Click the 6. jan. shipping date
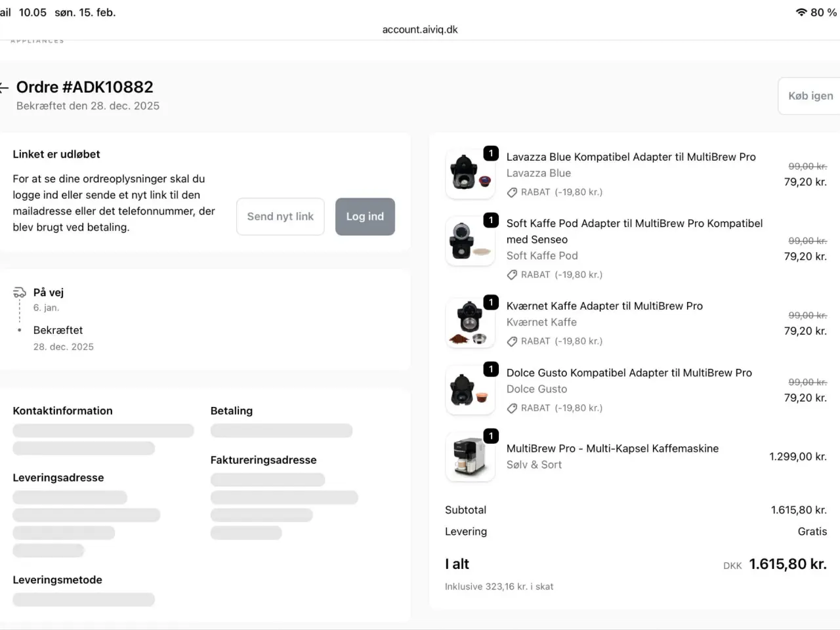This screenshot has height=630, width=840. pyautogui.click(x=46, y=308)
